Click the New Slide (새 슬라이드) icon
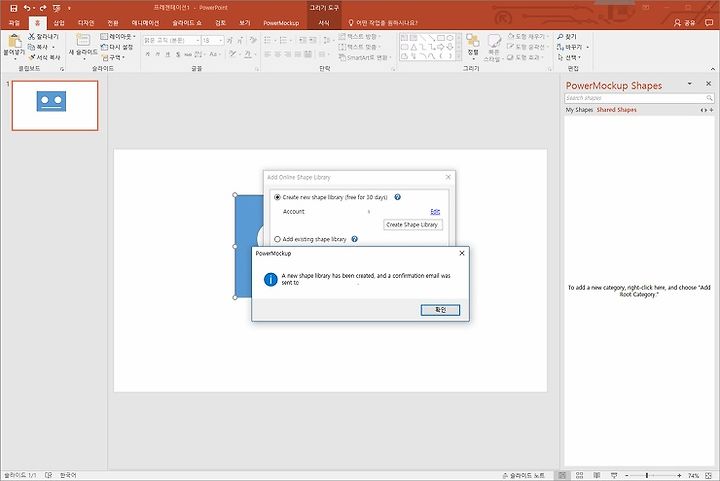The width and height of the screenshot is (720, 481). click(x=83, y=40)
